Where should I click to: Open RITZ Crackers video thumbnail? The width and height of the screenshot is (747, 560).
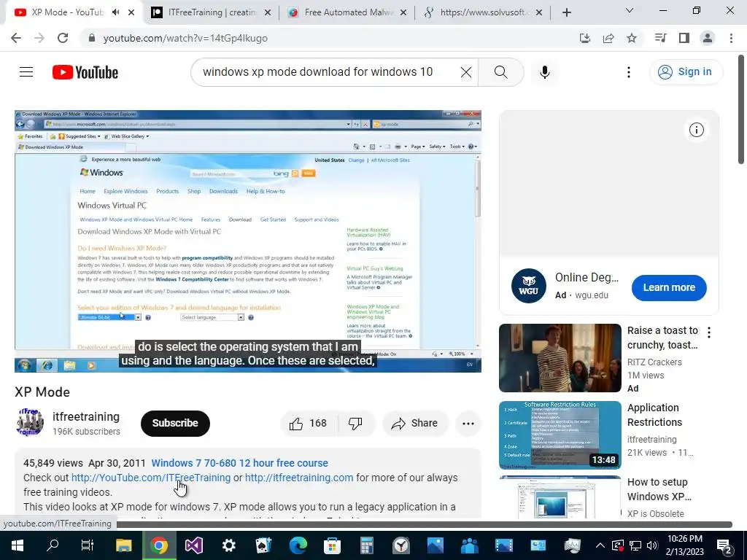coord(560,357)
